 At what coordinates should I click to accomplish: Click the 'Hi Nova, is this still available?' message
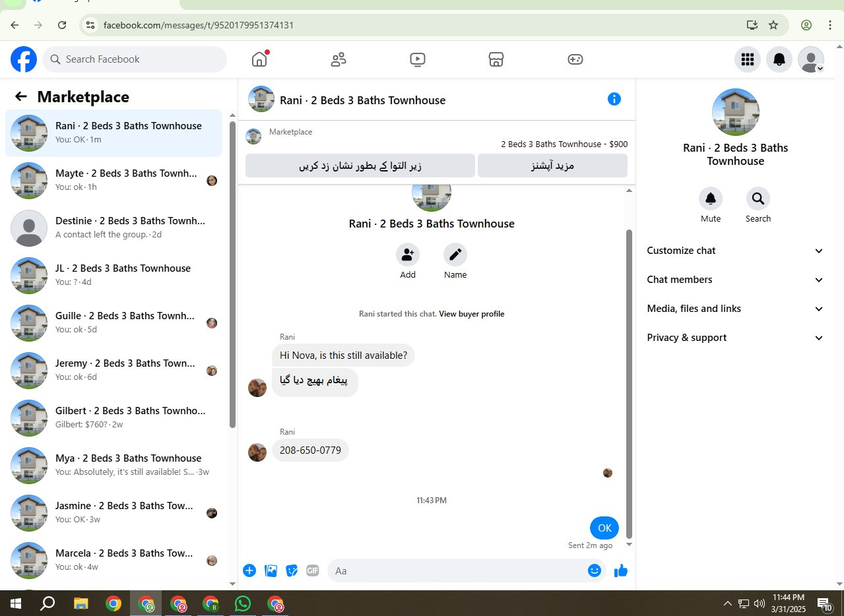click(343, 355)
